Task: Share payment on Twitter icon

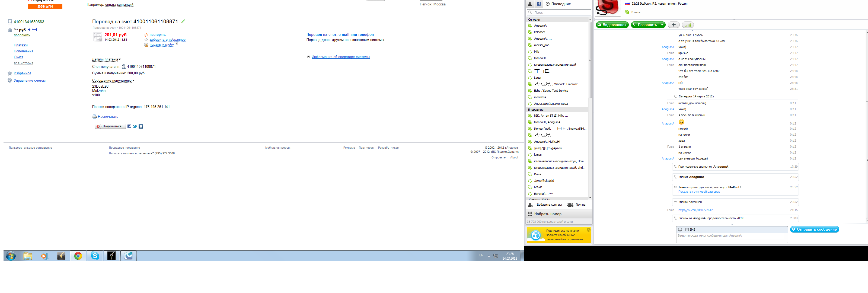Action: (x=135, y=126)
